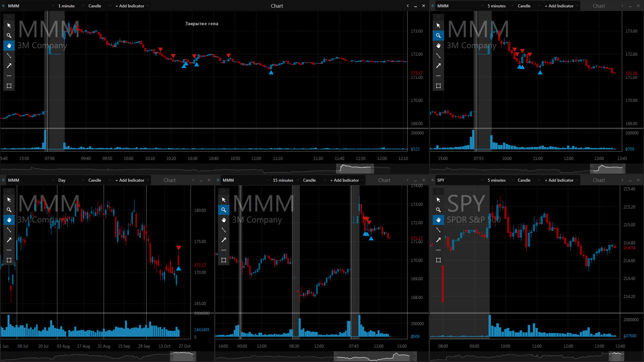Select zoom tool in 15 minutes chart
This screenshot has width=644, height=362.
224,210
